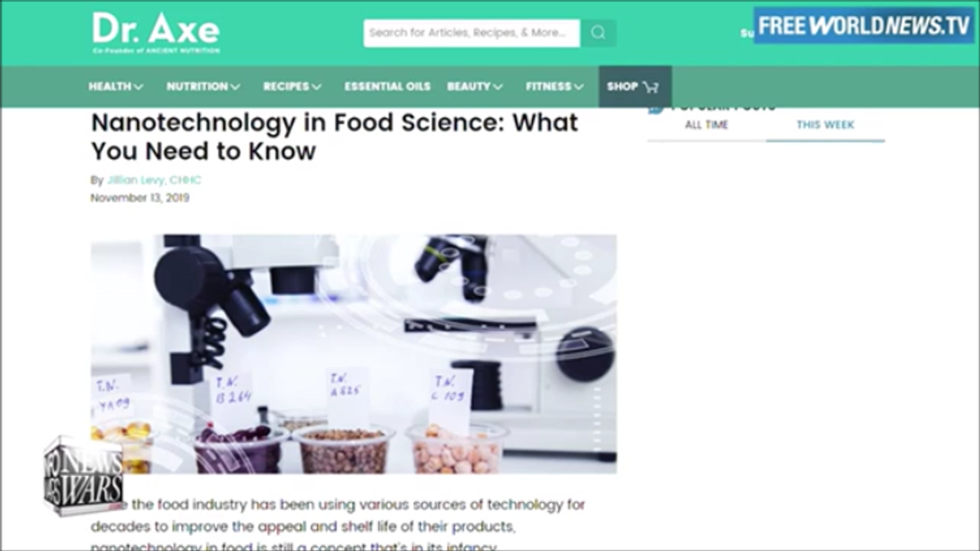The height and width of the screenshot is (551, 980).
Task: Expand the Nutrition dropdown arrow
Action: [x=235, y=86]
